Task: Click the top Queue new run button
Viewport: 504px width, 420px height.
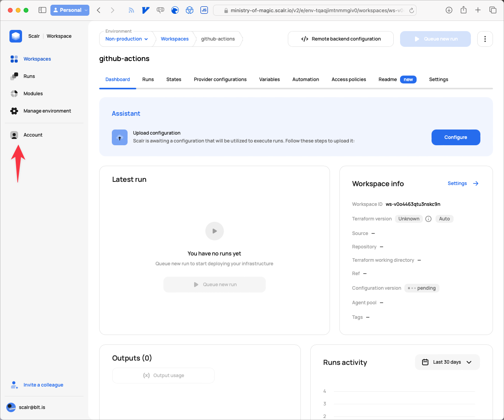Action: click(435, 39)
